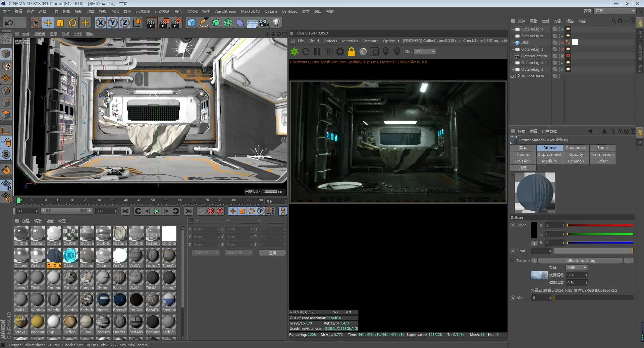This screenshot has height=348, width=644.
Task: Select the Float radio button
Action: click(x=513, y=251)
